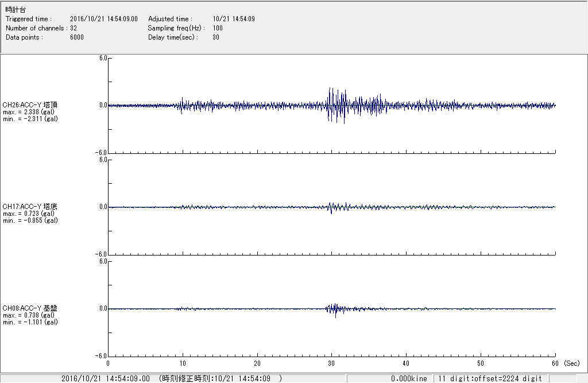Click the 0.000kine status bar panel
This screenshot has width=588, height=383.
409,378
